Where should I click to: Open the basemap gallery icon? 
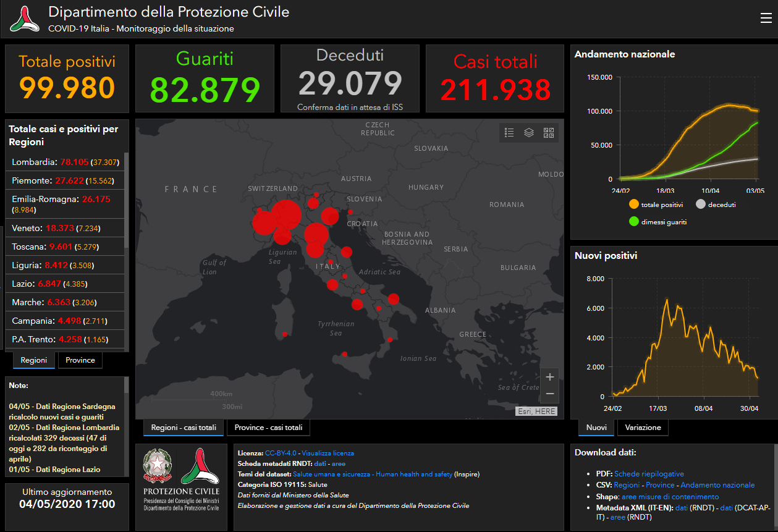(x=549, y=132)
